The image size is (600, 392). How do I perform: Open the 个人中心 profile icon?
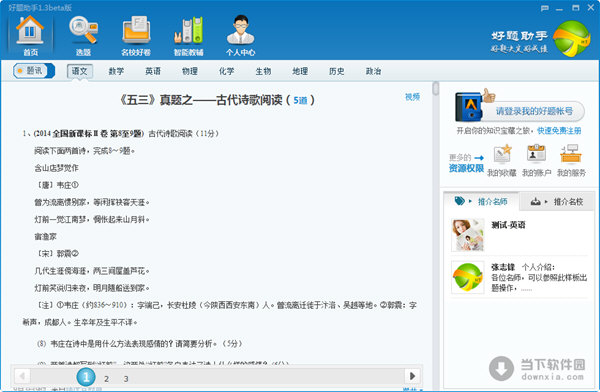point(240,36)
